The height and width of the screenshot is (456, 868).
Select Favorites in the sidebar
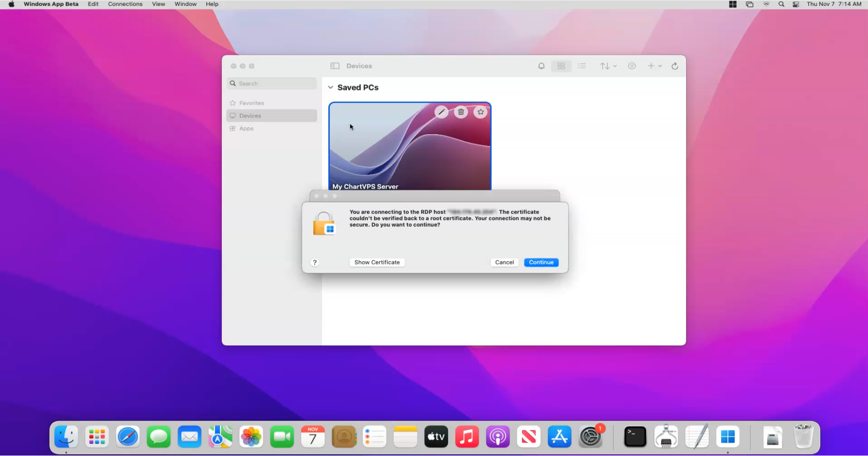pos(252,103)
